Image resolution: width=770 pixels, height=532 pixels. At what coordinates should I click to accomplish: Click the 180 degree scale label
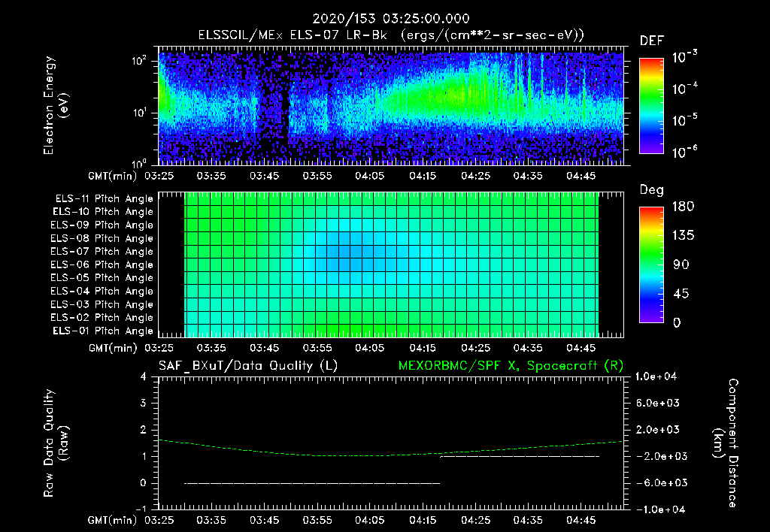(x=684, y=207)
